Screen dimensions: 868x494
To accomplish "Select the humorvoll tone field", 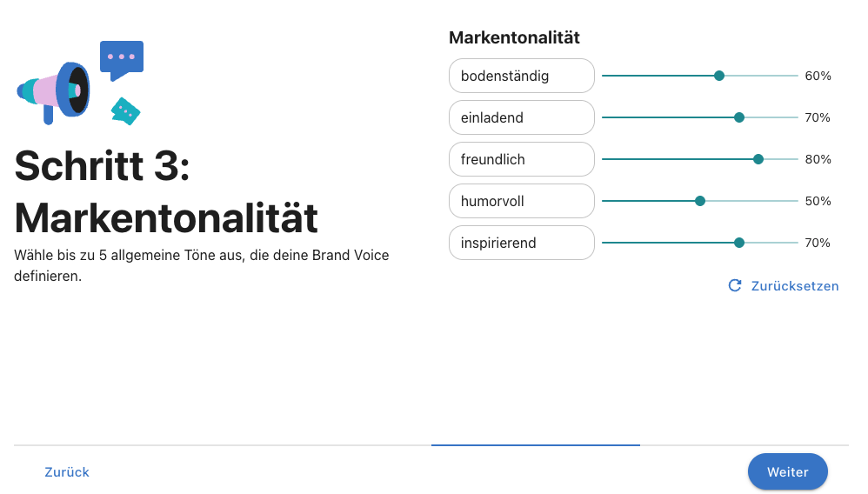I will [x=522, y=201].
